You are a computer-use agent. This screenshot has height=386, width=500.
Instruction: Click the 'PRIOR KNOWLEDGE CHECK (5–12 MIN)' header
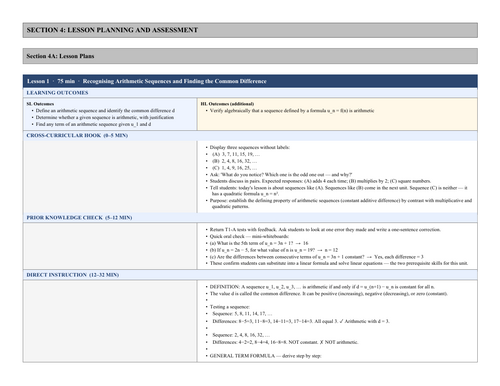coord(250,218)
